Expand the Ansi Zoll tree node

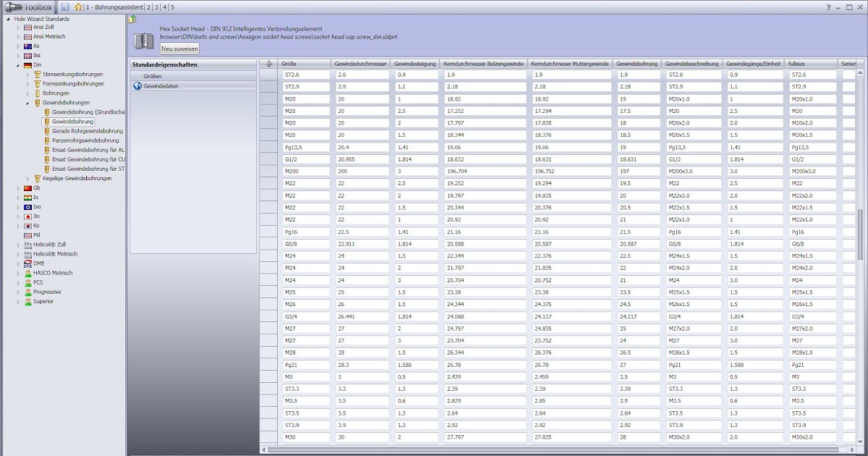point(19,28)
